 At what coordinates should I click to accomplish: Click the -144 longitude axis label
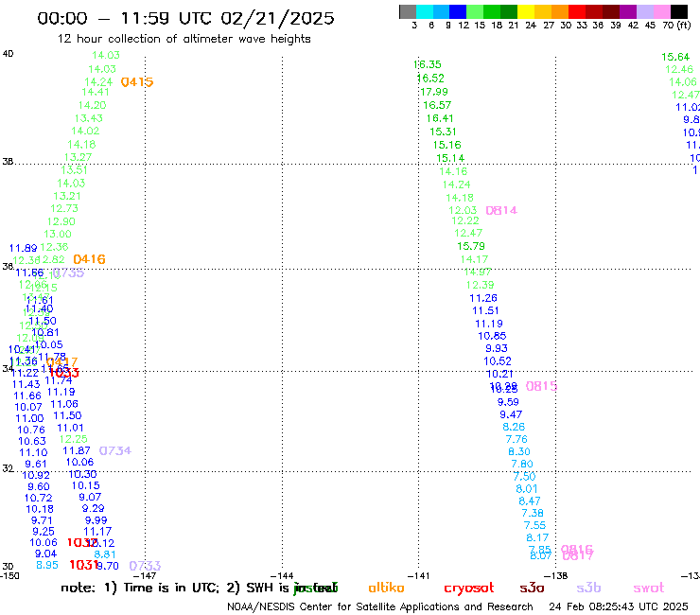[x=282, y=576]
